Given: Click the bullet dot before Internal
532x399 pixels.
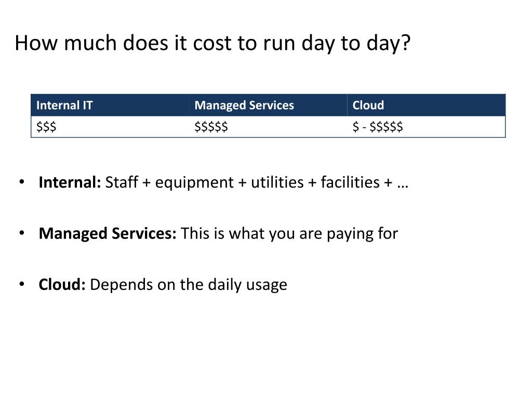Looking at the screenshot, I should [x=22, y=182].
